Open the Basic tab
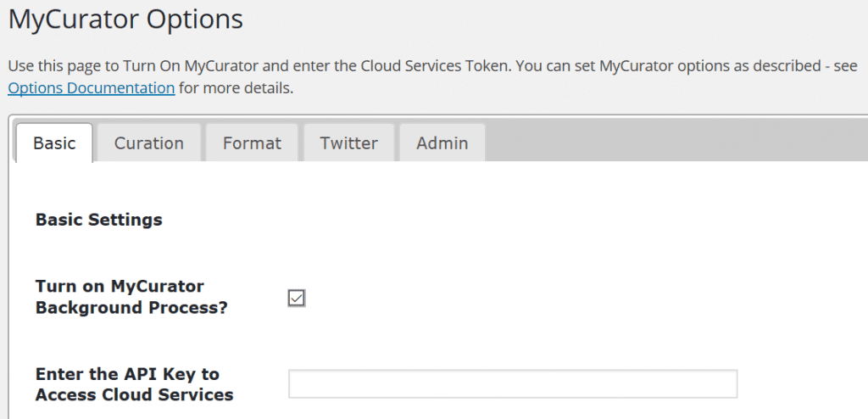The height and width of the screenshot is (419, 868). [x=54, y=143]
